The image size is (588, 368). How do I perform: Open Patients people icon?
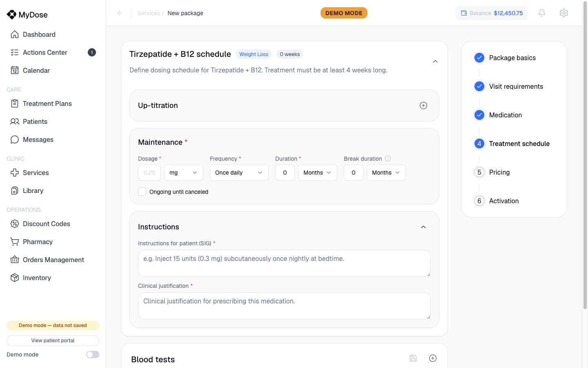coord(15,121)
